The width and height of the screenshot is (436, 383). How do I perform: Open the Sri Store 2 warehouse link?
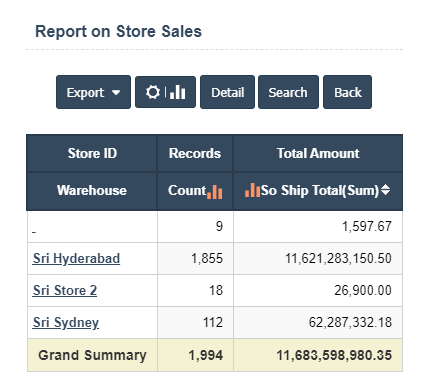(65, 290)
